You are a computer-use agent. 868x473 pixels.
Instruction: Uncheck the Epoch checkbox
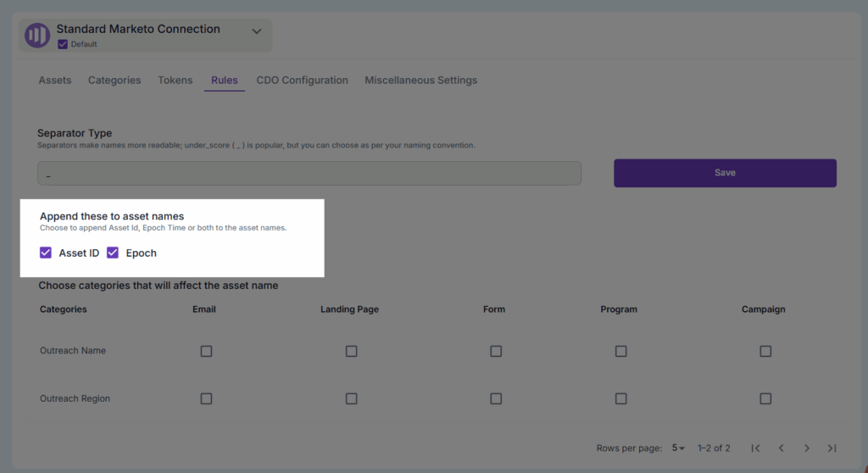pyautogui.click(x=113, y=253)
